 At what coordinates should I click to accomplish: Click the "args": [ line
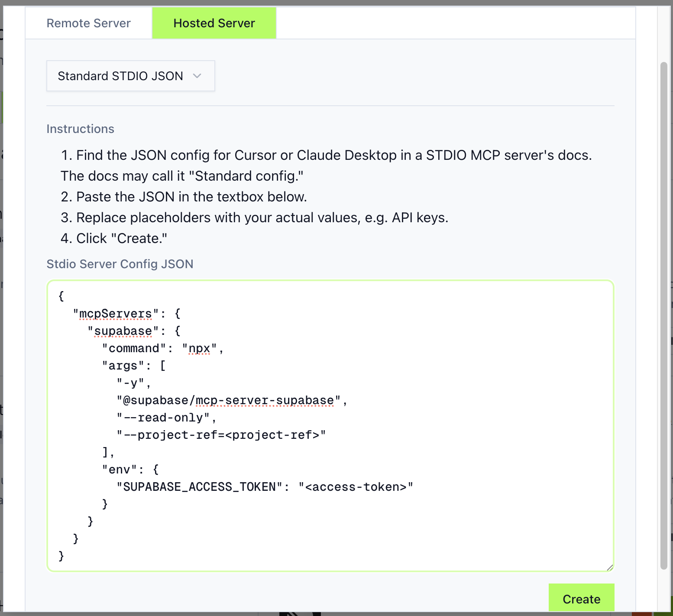point(134,366)
